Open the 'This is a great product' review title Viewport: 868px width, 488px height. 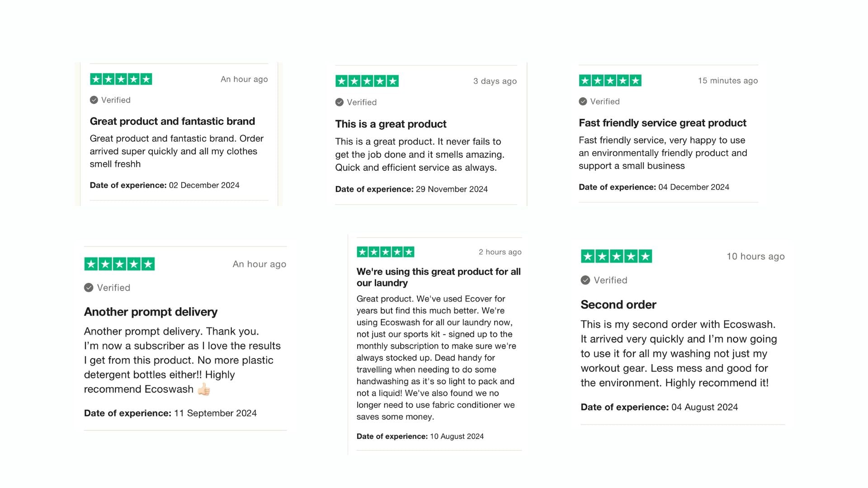[391, 124]
